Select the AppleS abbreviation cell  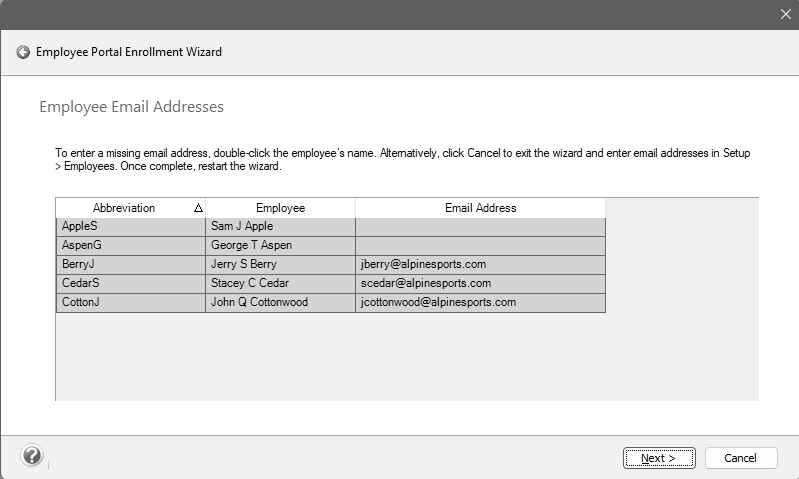[130, 227]
